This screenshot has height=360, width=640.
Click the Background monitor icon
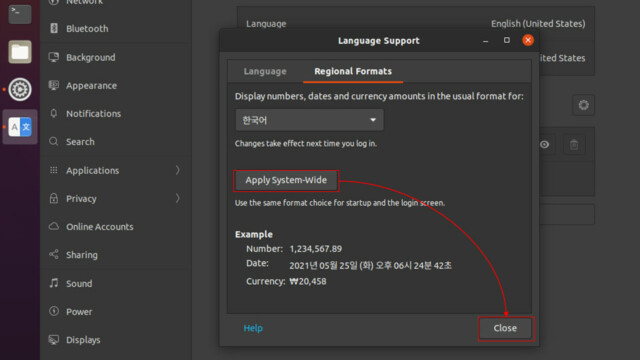click(54, 57)
